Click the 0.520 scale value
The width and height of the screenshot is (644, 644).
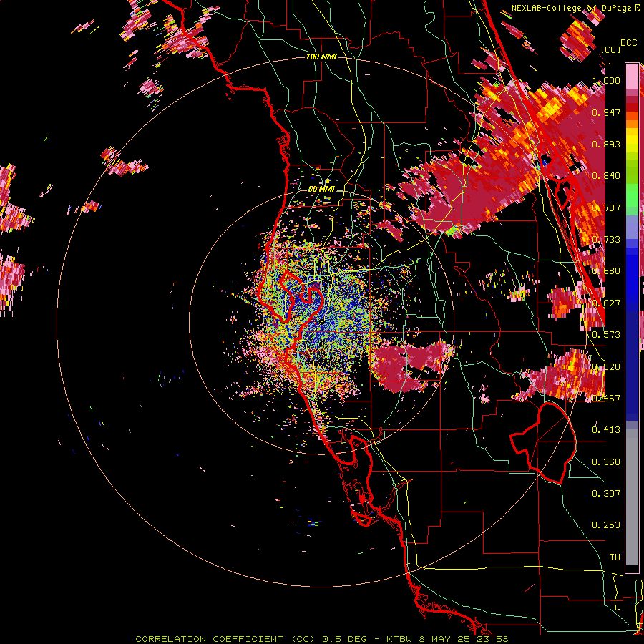(606, 366)
